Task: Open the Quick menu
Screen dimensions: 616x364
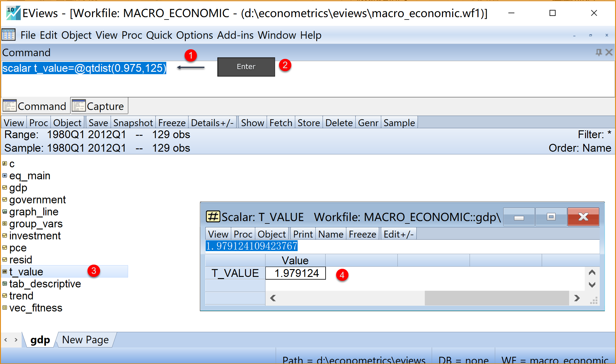Action: tap(159, 35)
